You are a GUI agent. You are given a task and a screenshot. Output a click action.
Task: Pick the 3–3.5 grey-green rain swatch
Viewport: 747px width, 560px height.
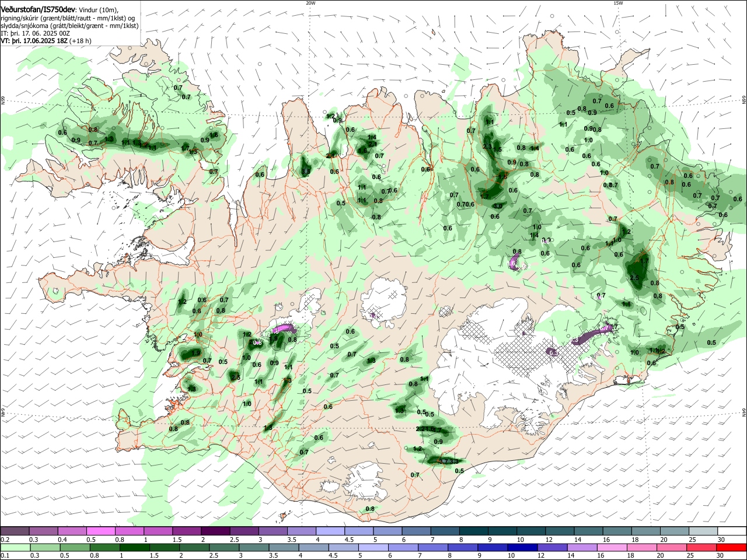click(254, 547)
